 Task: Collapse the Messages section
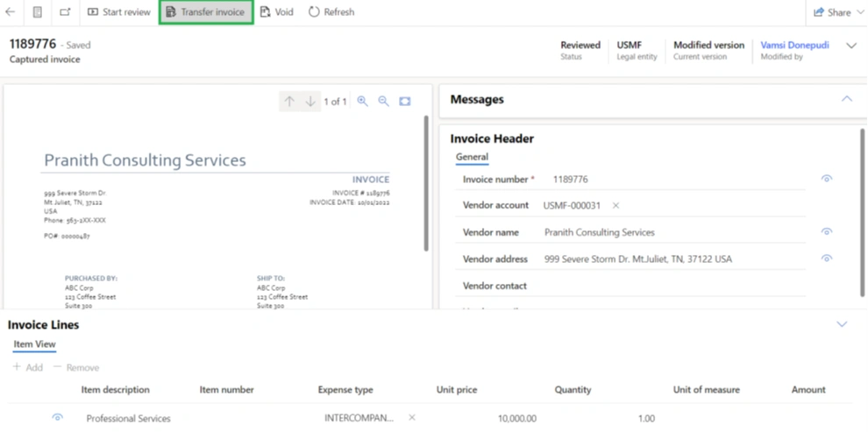click(846, 99)
